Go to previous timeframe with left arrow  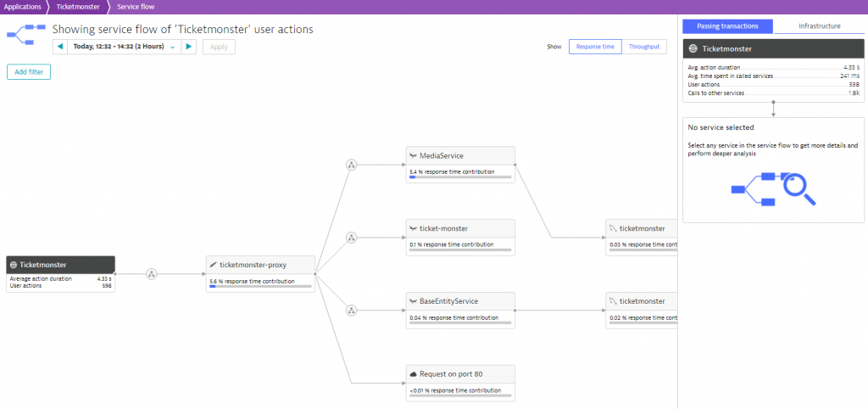60,47
